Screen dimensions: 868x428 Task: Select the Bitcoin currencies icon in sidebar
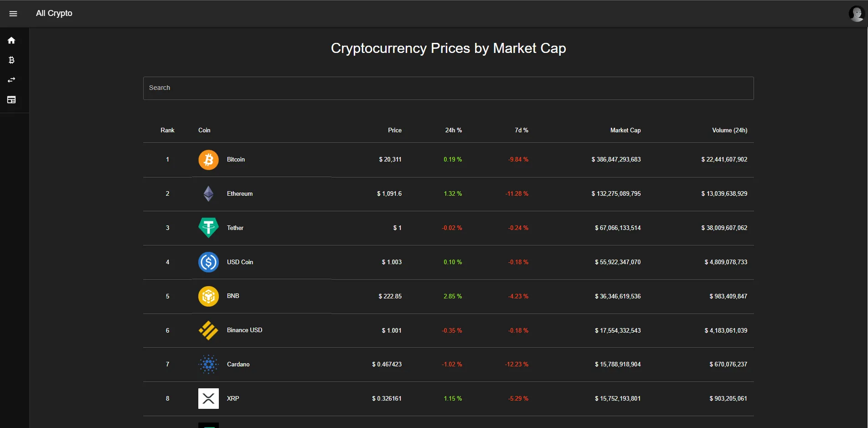[11, 60]
